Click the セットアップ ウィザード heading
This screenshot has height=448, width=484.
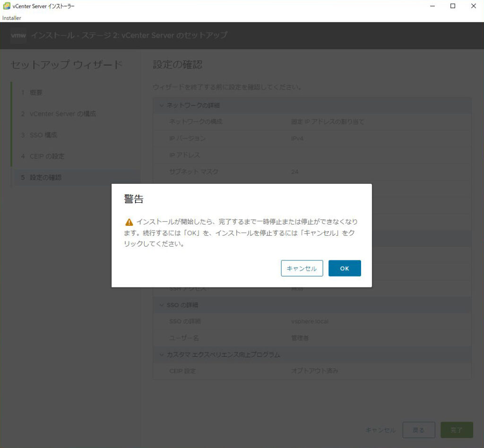click(x=67, y=65)
